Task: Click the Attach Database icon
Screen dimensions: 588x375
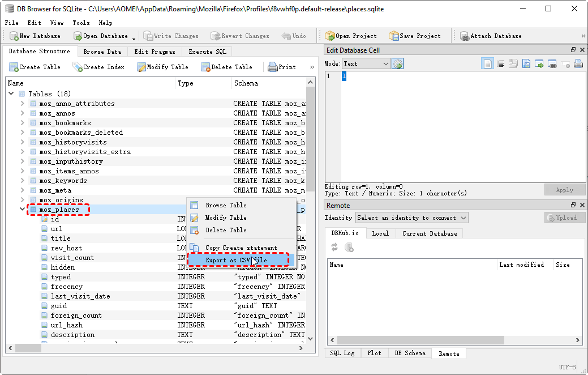Action: pos(465,36)
